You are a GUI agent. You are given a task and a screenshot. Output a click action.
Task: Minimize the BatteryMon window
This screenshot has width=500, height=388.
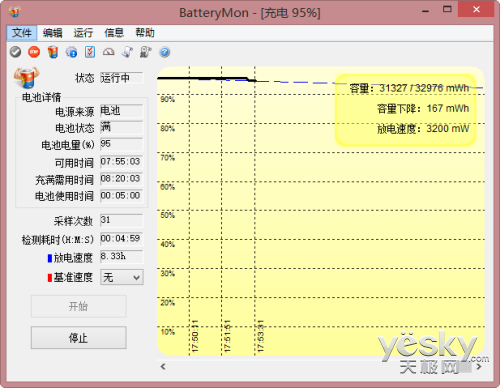tap(425, 11)
